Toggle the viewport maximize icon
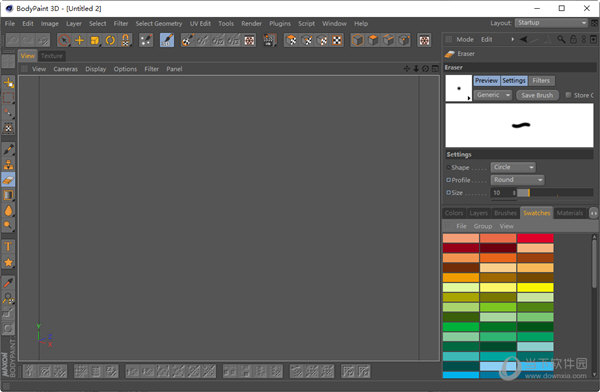 click(x=435, y=69)
